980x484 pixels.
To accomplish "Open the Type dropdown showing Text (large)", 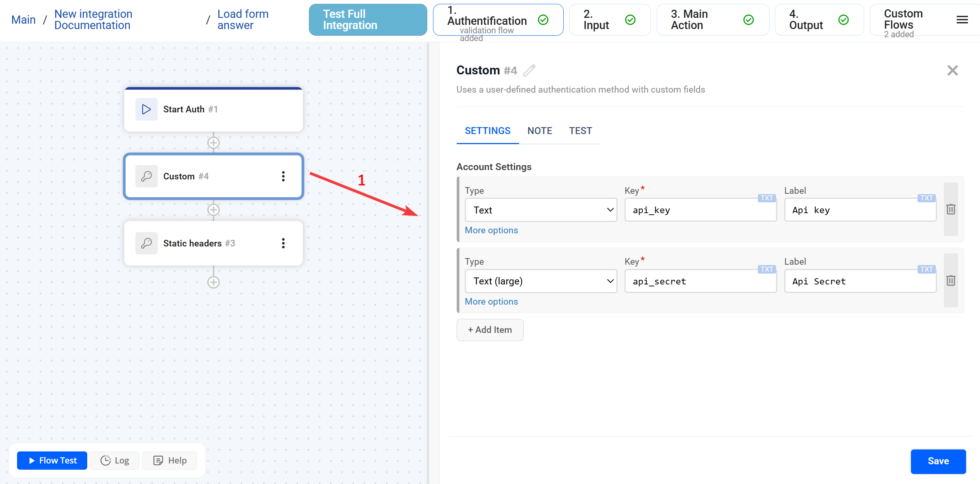I will point(541,281).
